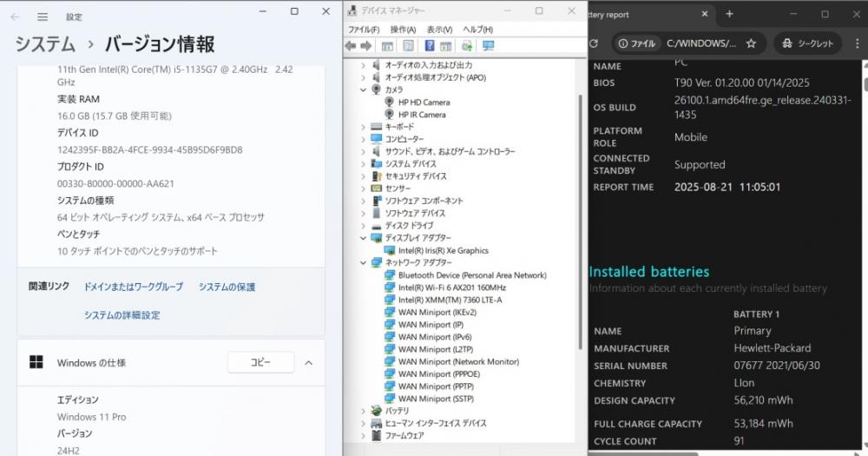This screenshot has height=456, width=868.
Task: Select WAN Miniport (IKEv2) icon
Action: [389, 312]
